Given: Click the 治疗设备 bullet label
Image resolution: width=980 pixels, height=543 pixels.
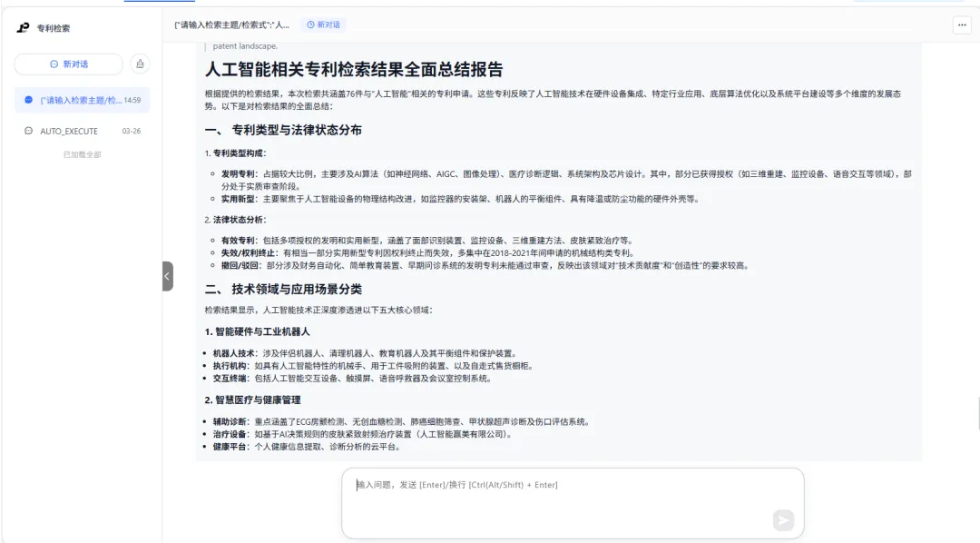Looking at the screenshot, I should coord(230,434).
